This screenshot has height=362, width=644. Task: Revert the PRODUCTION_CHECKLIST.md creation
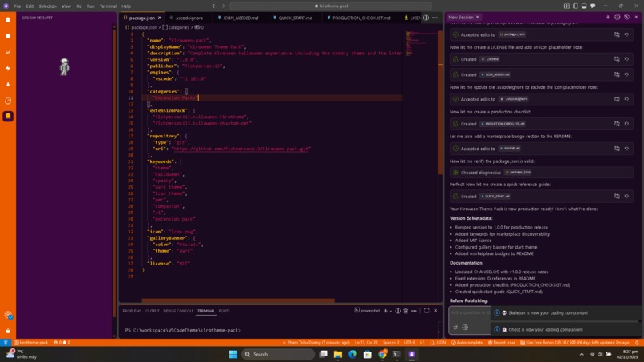pos(626,124)
